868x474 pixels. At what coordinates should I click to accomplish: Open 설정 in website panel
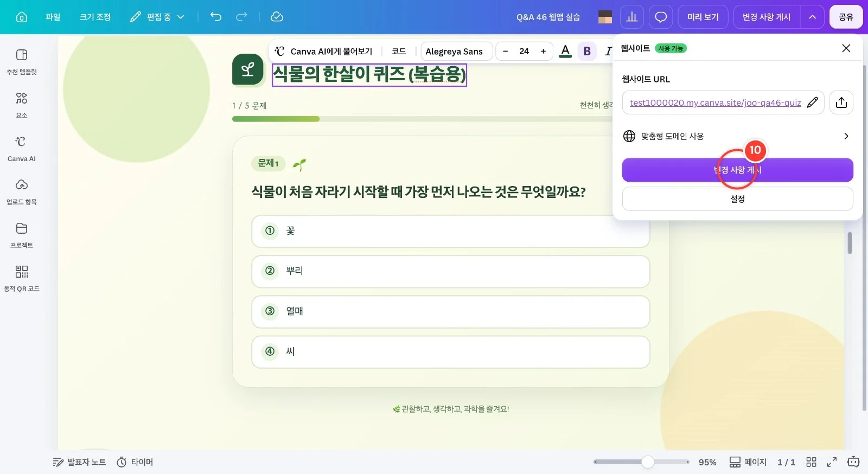(x=737, y=199)
